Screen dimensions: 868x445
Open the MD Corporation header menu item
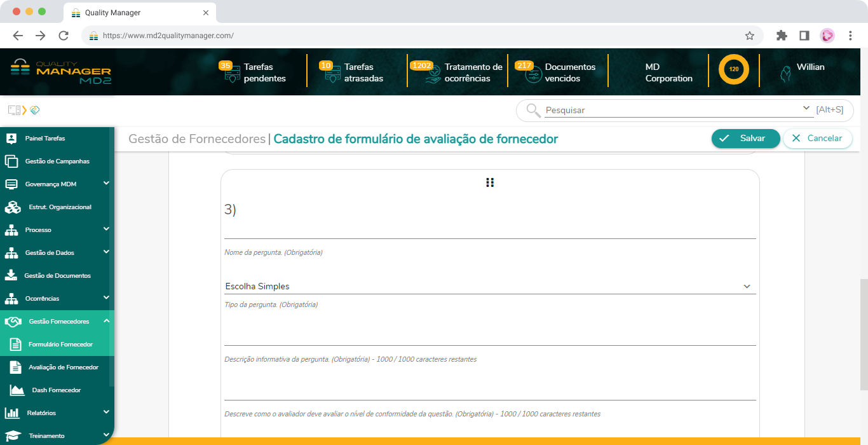point(668,70)
